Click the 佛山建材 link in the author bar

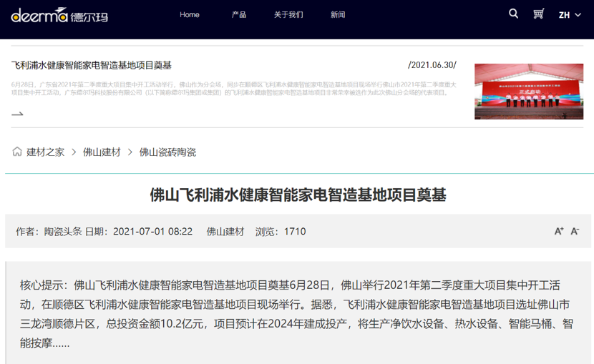225,232
